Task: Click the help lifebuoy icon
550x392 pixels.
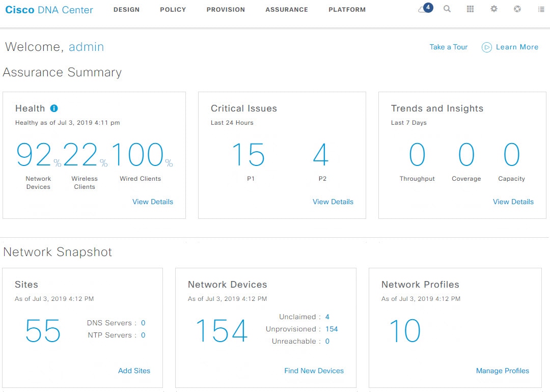Action: pyautogui.click(x=517, y=9)
